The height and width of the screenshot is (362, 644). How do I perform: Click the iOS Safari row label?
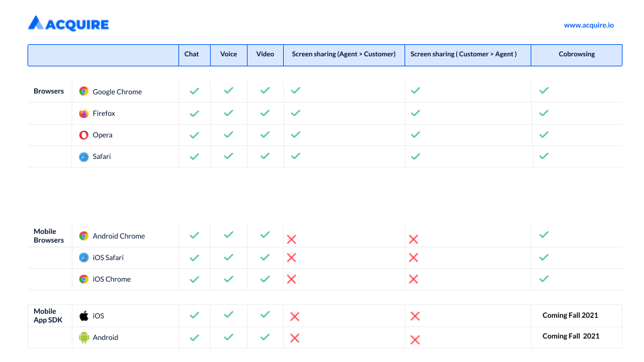tap(108, 257)
